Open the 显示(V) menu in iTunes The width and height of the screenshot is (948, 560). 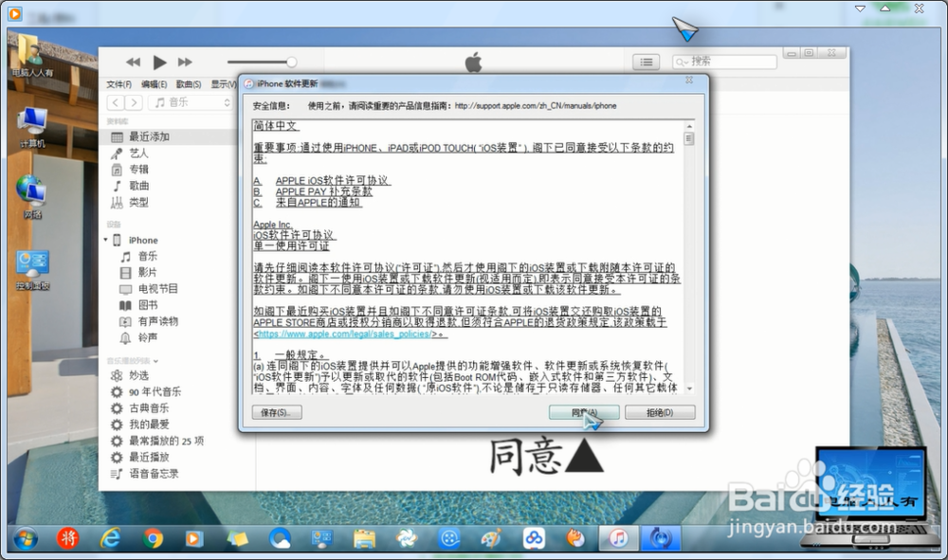tap(223, 84)
